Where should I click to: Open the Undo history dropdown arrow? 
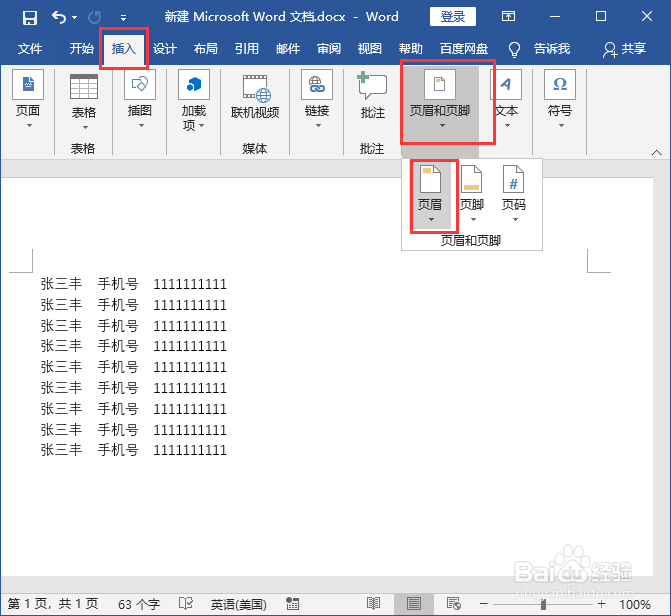tap(74, 18)
